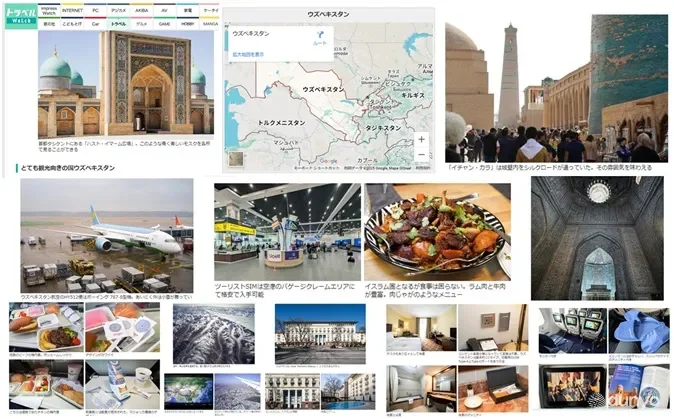
Task: Open the ケータイ tab
Action: coord(210,10)
